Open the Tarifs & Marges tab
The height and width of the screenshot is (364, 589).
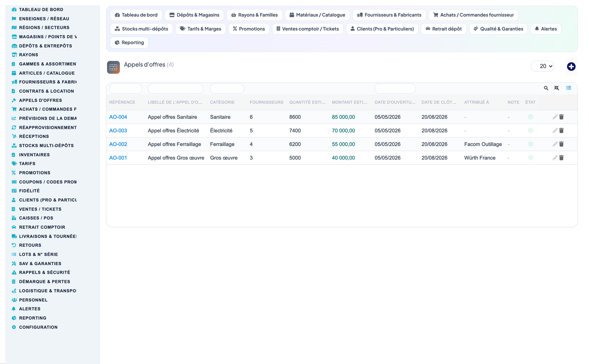(201, 29)
